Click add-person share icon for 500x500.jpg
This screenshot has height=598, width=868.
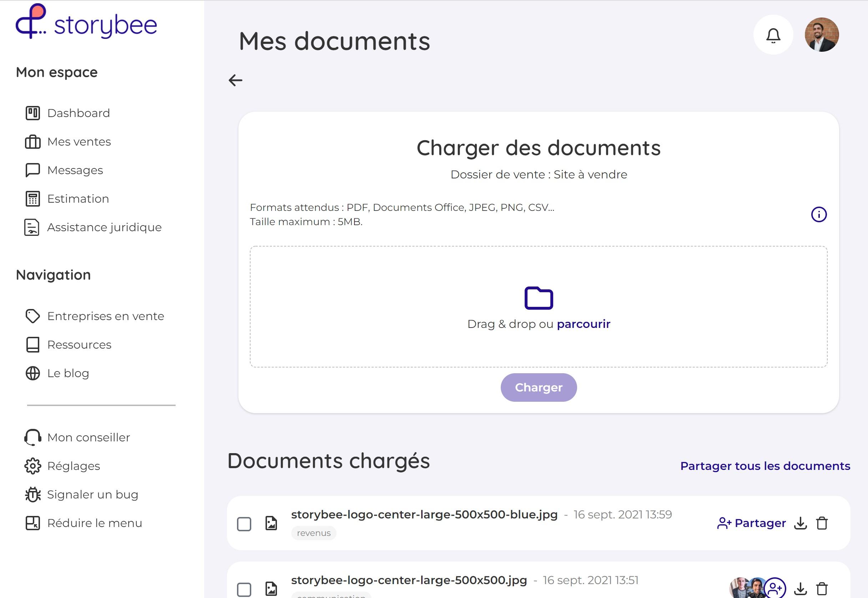click(775, 588)
